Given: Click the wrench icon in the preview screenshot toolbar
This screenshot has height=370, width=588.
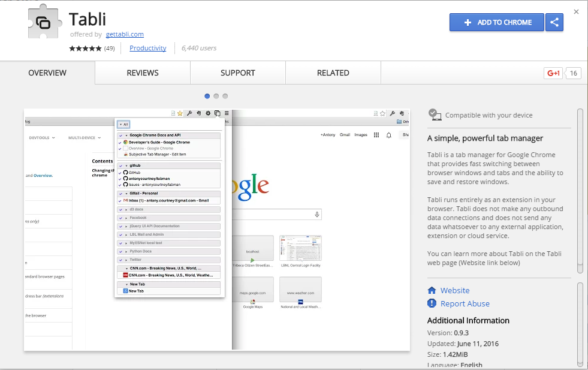Looking at the screenshot, I should click(189, 113).
